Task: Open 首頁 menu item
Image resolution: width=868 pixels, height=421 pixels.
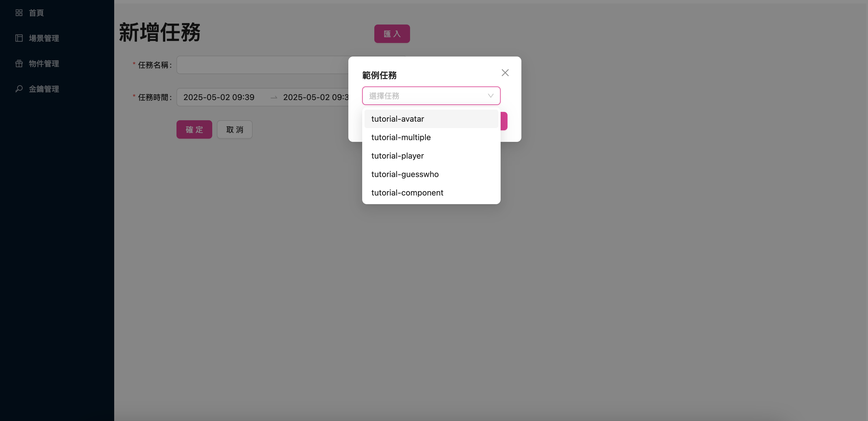Action: click(36, 13)
